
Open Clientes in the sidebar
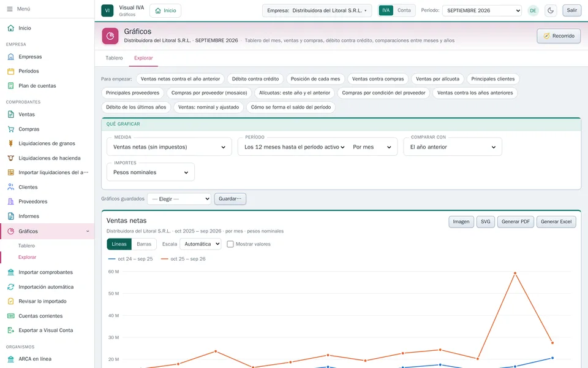[x=47, y=187]
